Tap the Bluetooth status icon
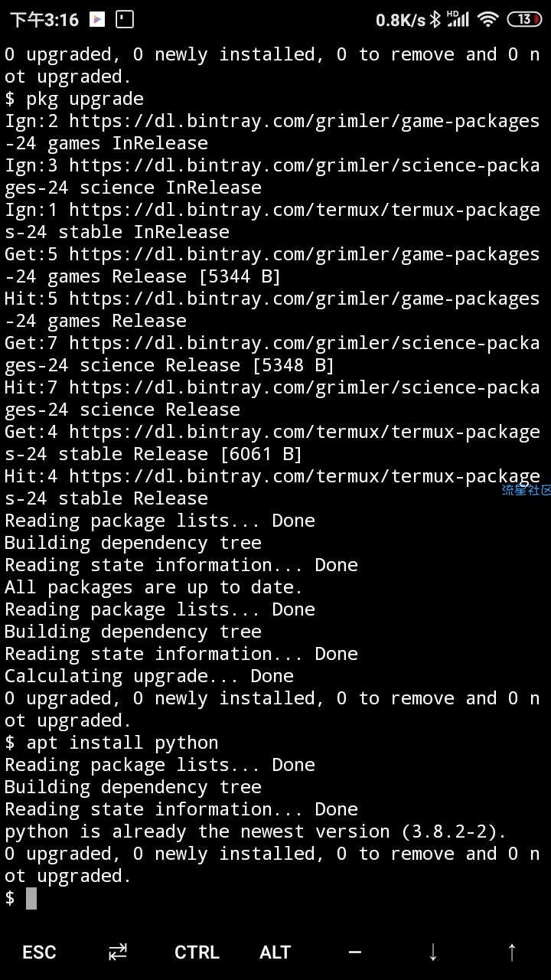 pos(435,19)
